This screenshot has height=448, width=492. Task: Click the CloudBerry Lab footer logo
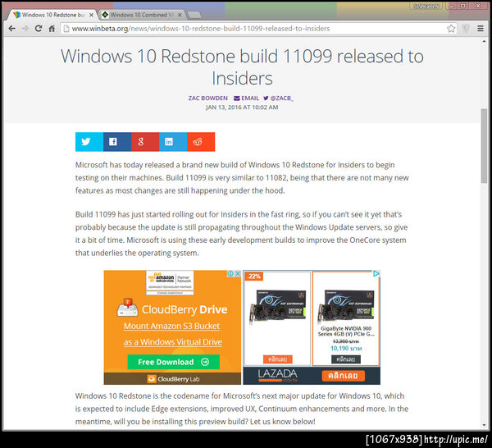tap(173, 379)
